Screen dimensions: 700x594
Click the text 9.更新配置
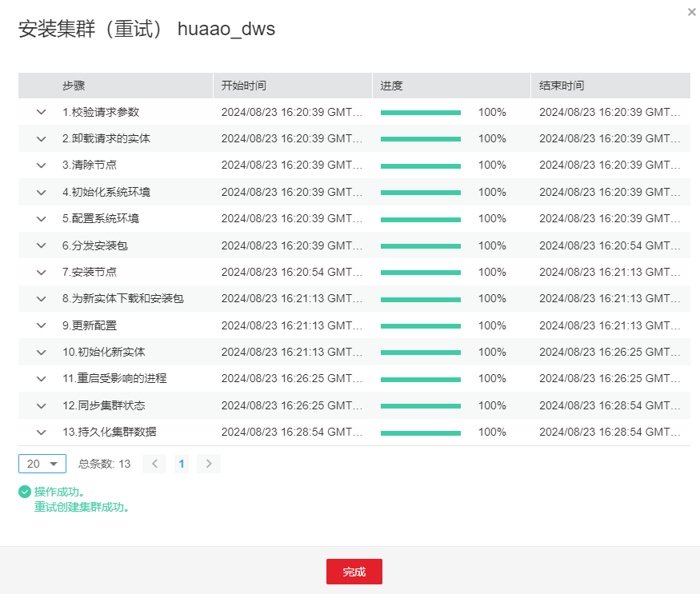pos(90,325)
